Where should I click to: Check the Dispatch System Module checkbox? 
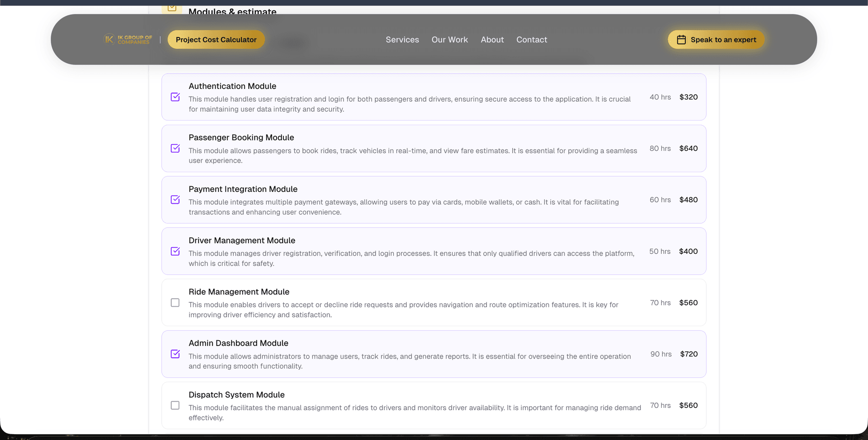coord(175,406)
